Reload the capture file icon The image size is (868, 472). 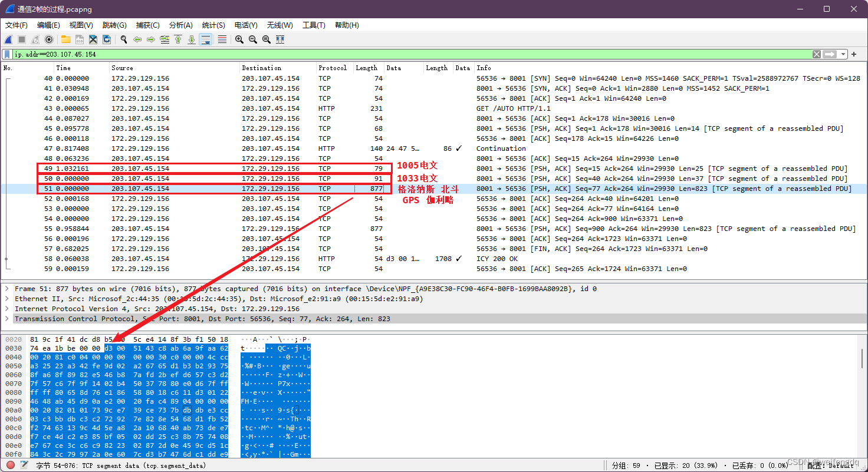coord(106,39)
